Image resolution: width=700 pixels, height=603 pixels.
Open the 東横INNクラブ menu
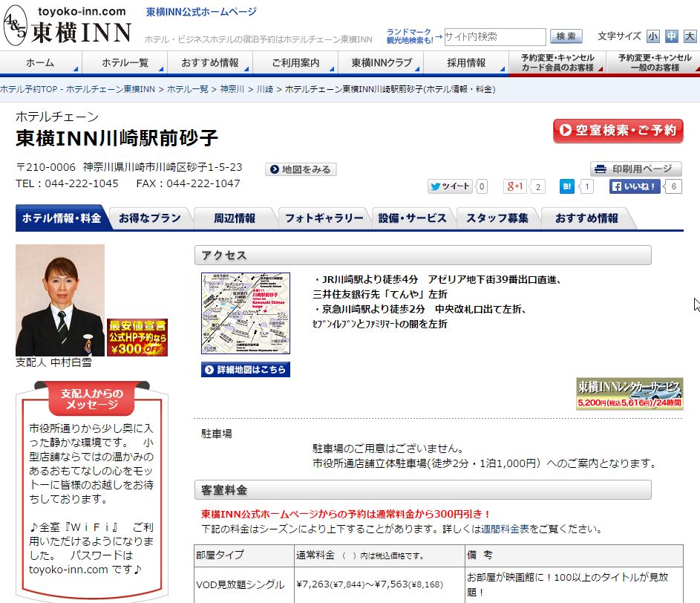point(381,62)
